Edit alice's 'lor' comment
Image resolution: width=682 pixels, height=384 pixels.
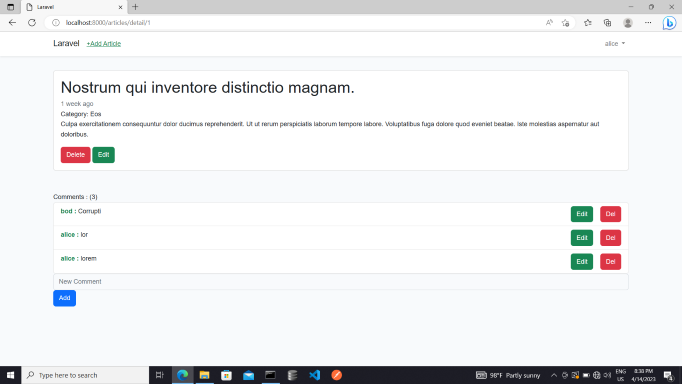pyautogui.click(x=582, y=238)
